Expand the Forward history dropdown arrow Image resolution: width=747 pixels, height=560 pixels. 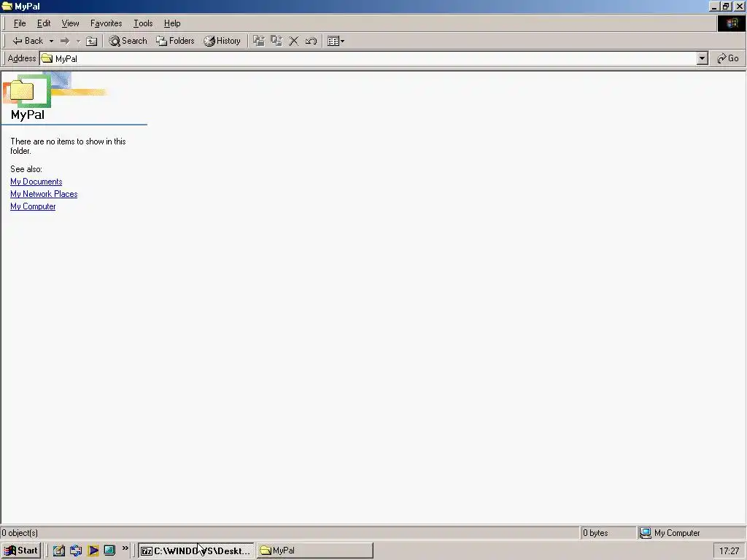[78, 41]
